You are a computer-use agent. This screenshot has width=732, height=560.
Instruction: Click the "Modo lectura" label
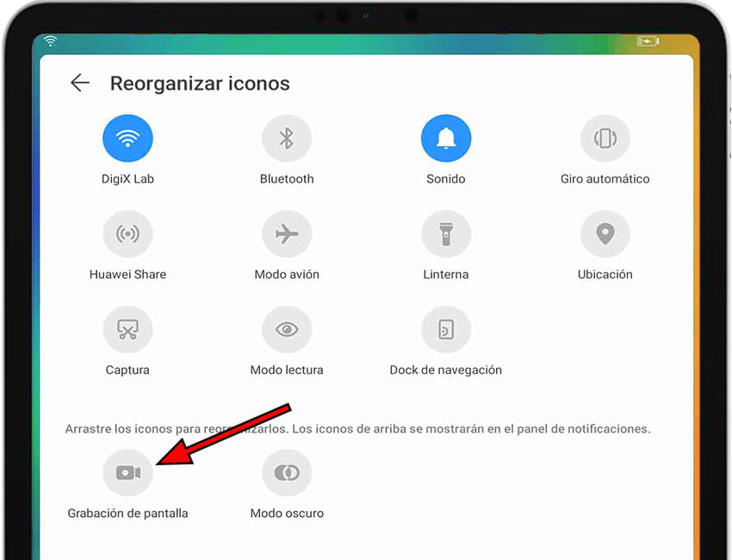click(287, 370)
